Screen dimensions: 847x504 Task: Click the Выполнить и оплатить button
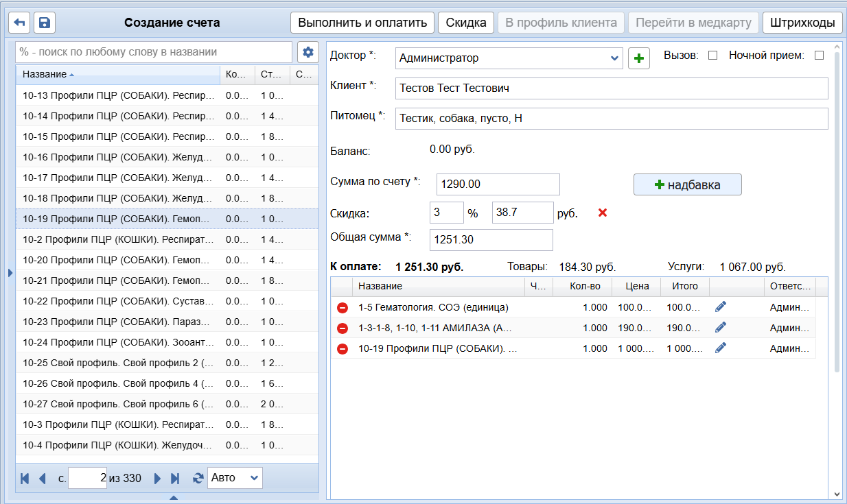[362, 23]
